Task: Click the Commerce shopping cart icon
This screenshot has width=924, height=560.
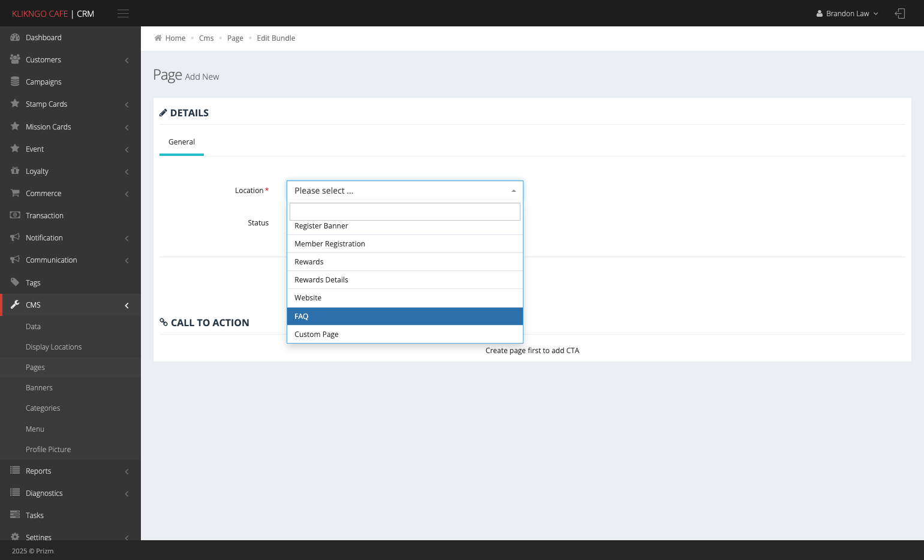Action: [x=15, y=193]
